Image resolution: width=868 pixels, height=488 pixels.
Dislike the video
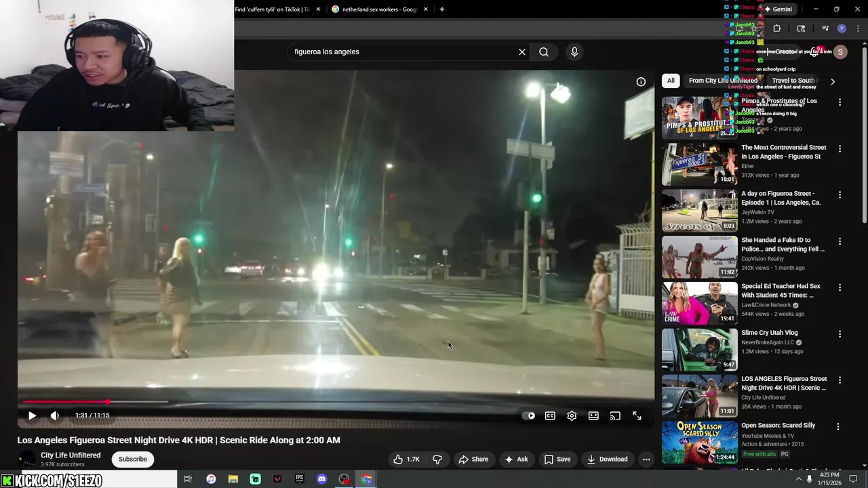pos(437,459)
